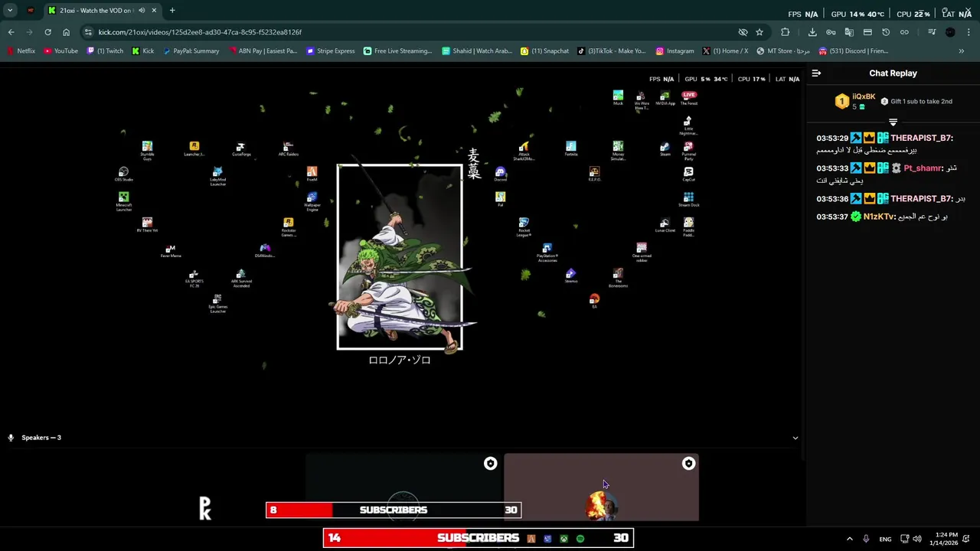The height and width of the screenshot is (551, 980).
Task: Click the NVIDIA App icon in the video
Action: click(x=665, y=98)
